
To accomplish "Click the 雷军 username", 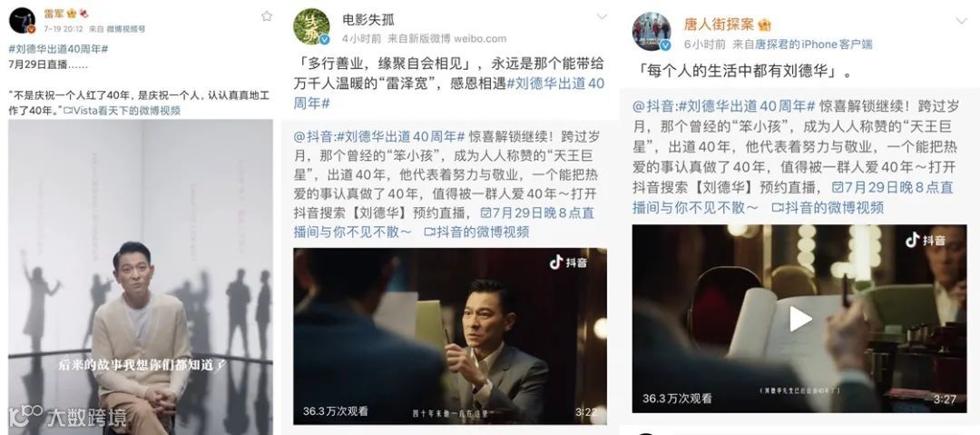I will pyautogui.click(x=54, y=13).
